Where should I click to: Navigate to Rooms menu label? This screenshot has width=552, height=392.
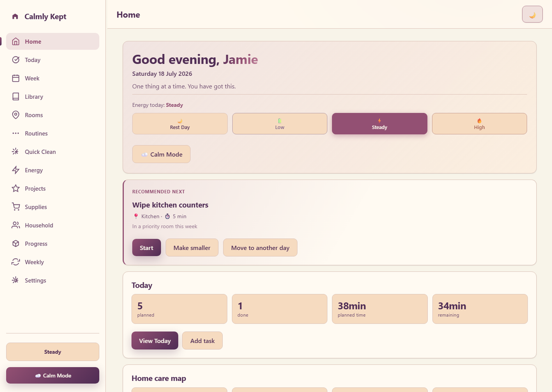pyautogui.click(x=34, y=115)
